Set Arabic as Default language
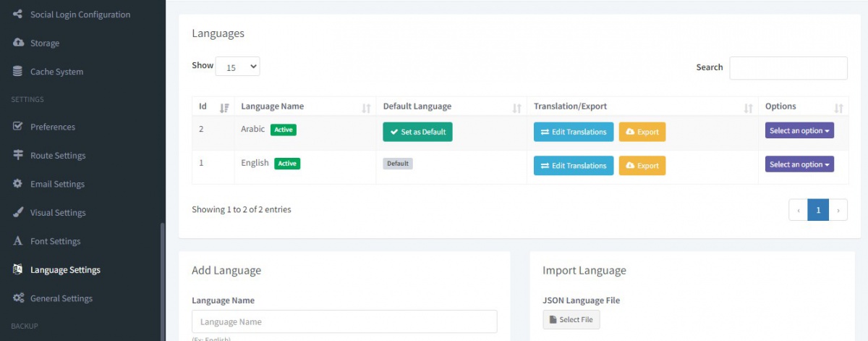The image size is (868, 341). pyautogui.click(x=417, y=132)
